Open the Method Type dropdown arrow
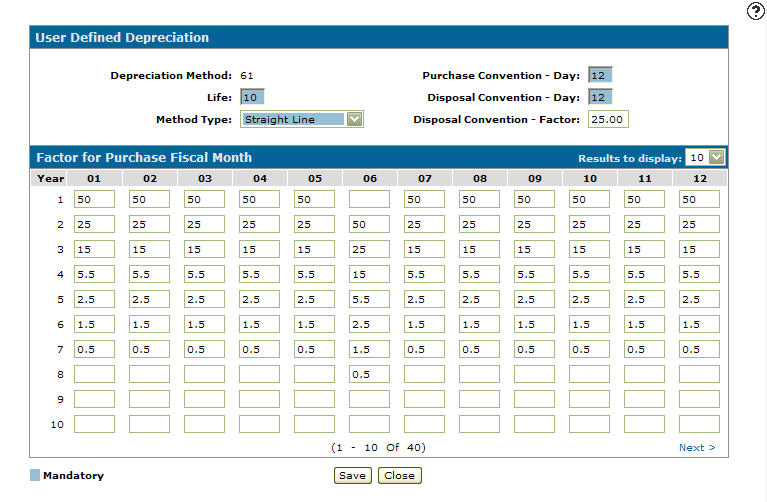 (x=354, y=119)
